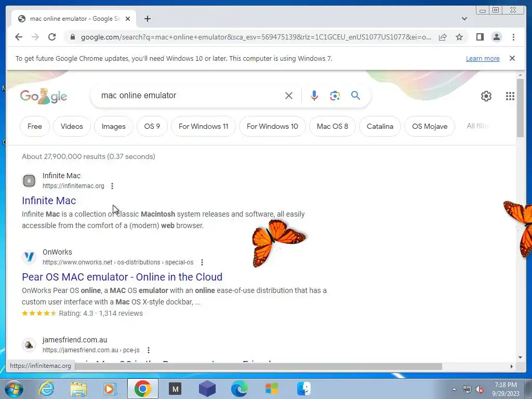Image resolution: width=532 pixels, height=399 pixels.
Task: Click the muted volume tray icon
Action: pyautogui.click(x=480, y=390)
